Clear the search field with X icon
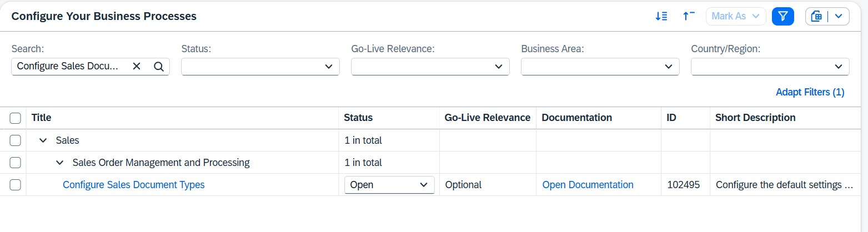The width and height of the screenshot is (868, 232). pyautogui.click(x=137, y=67)
